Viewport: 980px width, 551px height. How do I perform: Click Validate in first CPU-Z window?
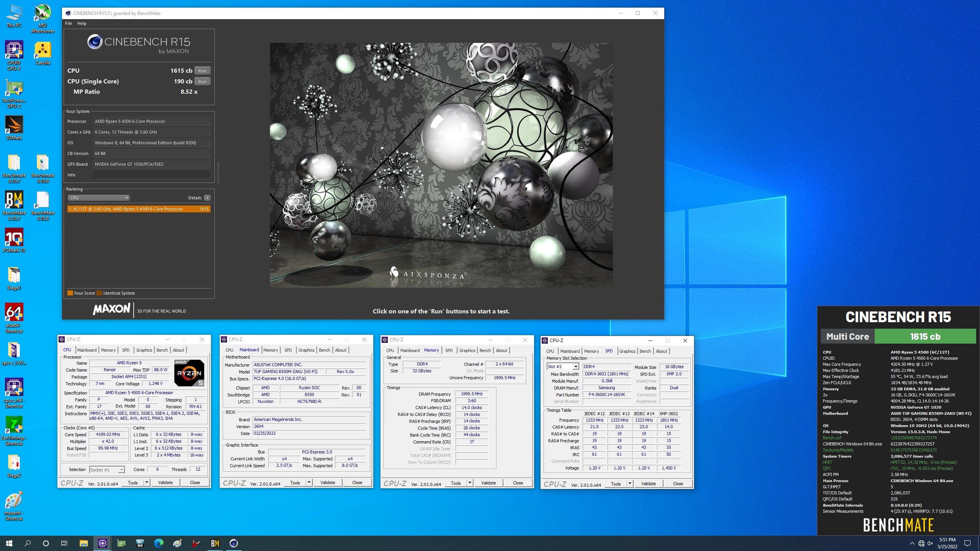[165, 483]
